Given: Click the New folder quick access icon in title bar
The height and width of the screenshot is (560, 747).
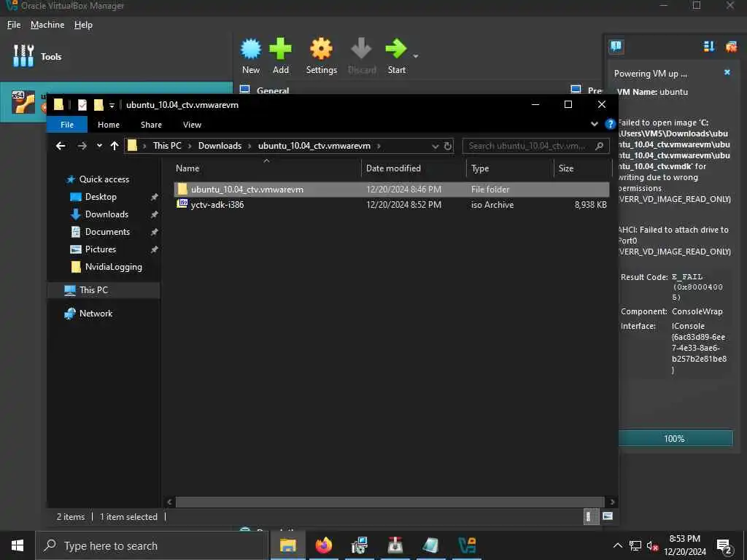Looking at the screenshot, I should pyautogui.click(x=98, y=105).
